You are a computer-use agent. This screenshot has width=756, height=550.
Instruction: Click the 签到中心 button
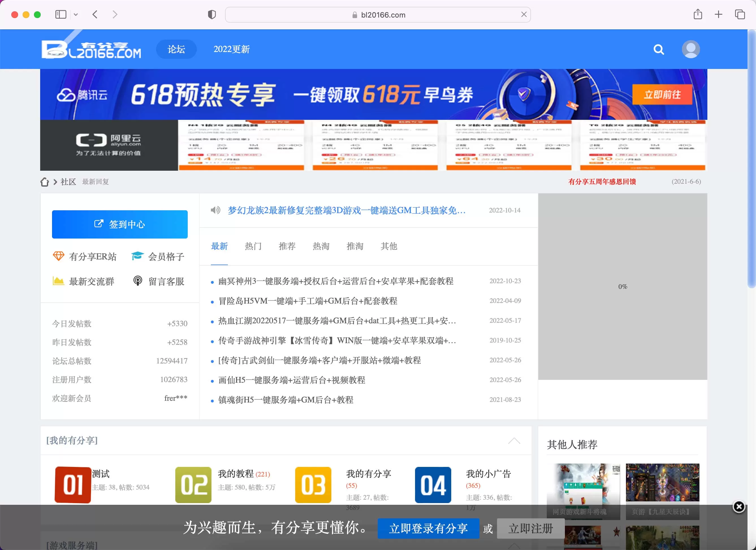pos(120,224)
